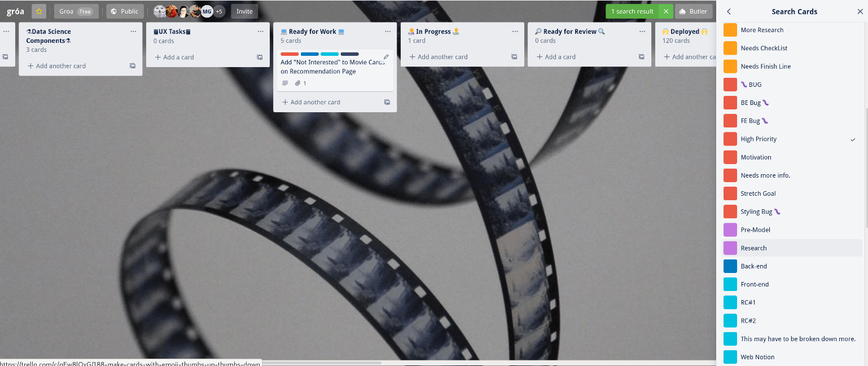The image size is (868, 366).
Task: Filter by the Needs Finish Line label
Action: coord(792,66)
